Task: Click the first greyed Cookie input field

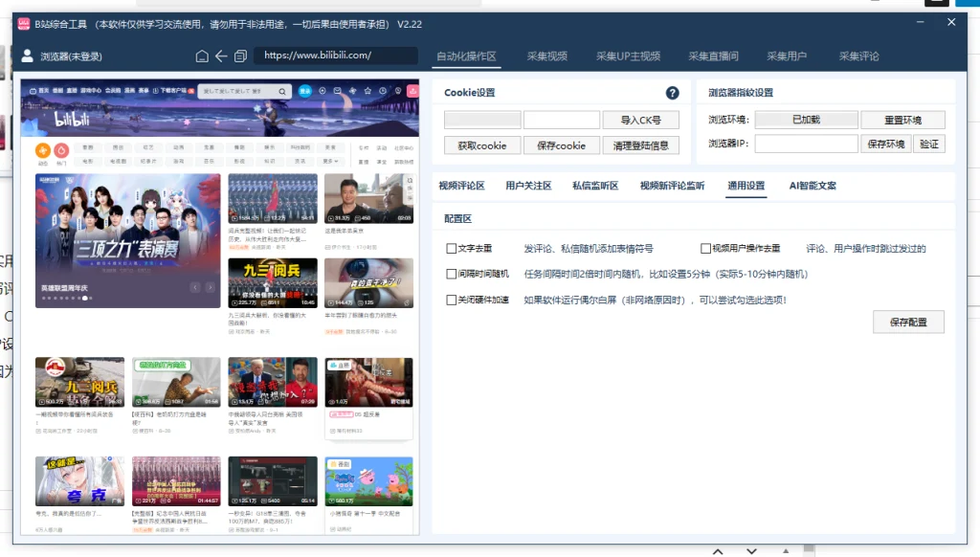Action: click(x=482, y=120)
